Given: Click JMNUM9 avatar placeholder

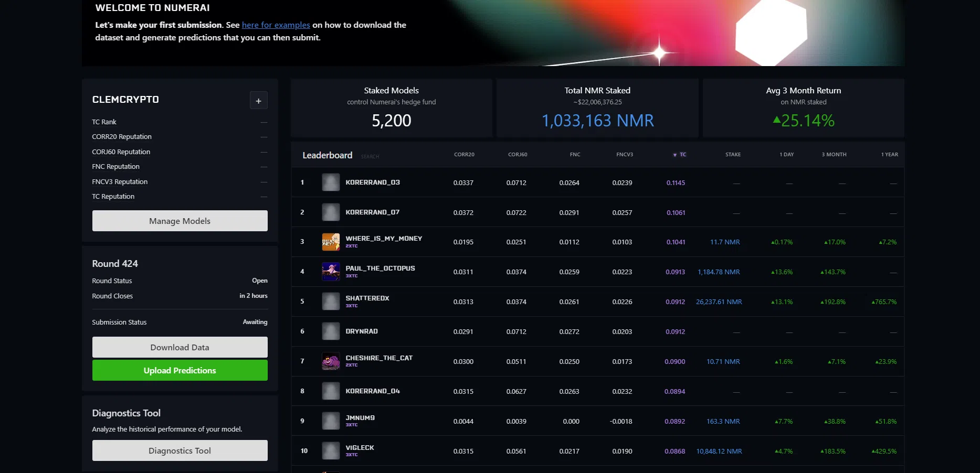Looking at the screenshot, I should click(x=331, y=421).
